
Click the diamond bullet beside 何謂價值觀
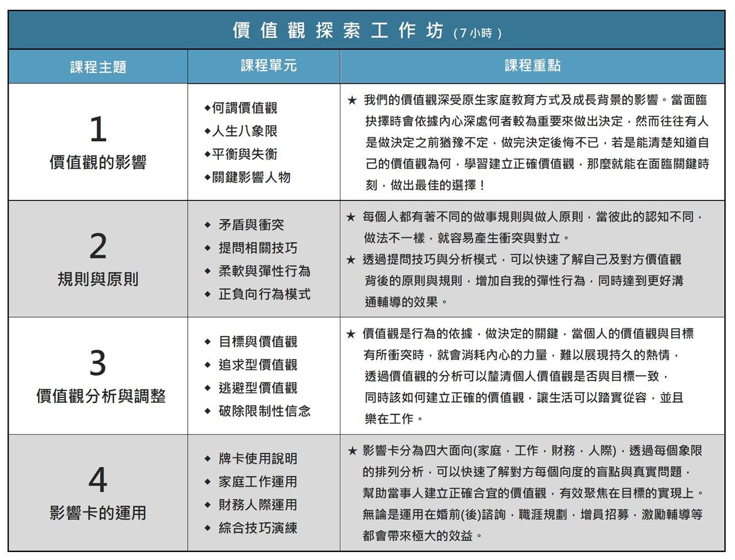pos(207,108)
